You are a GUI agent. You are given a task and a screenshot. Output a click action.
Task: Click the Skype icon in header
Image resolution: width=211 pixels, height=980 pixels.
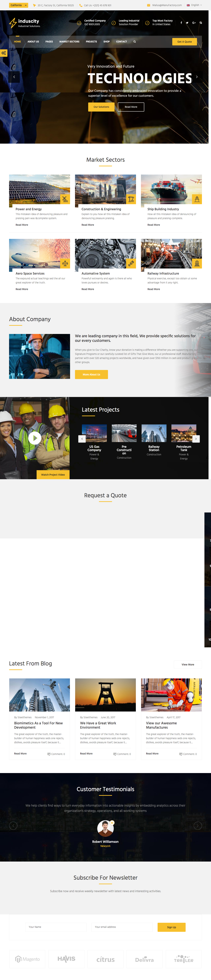(x=201, y=23)
